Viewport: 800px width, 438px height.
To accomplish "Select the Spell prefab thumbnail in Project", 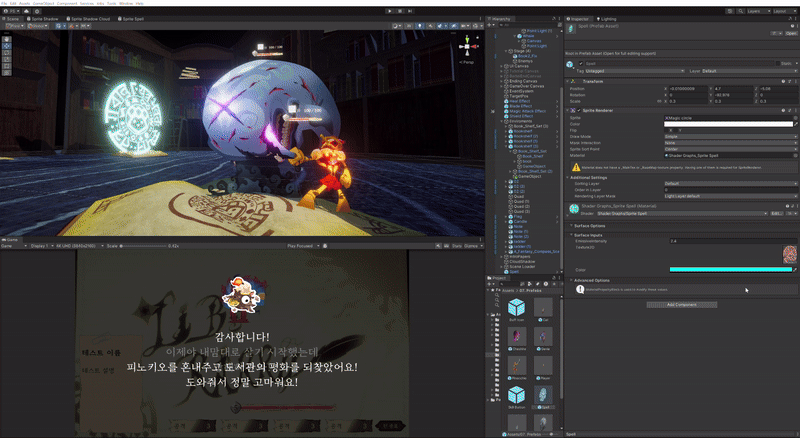I will pos(543,395).
